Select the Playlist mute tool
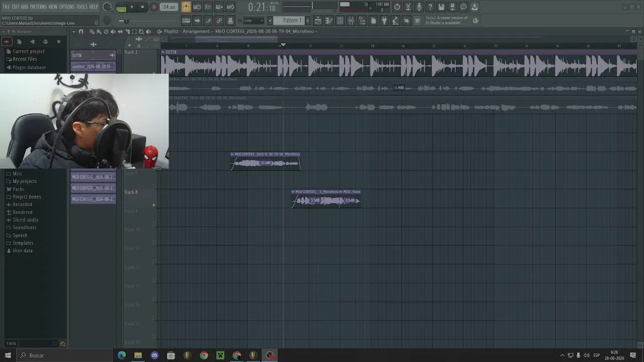644x362 pixels. [113, 31]
